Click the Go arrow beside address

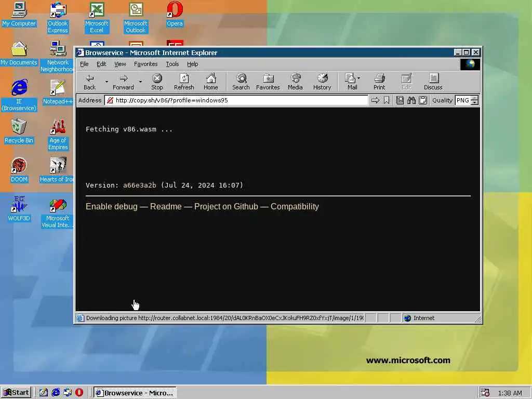coord(375,100)
